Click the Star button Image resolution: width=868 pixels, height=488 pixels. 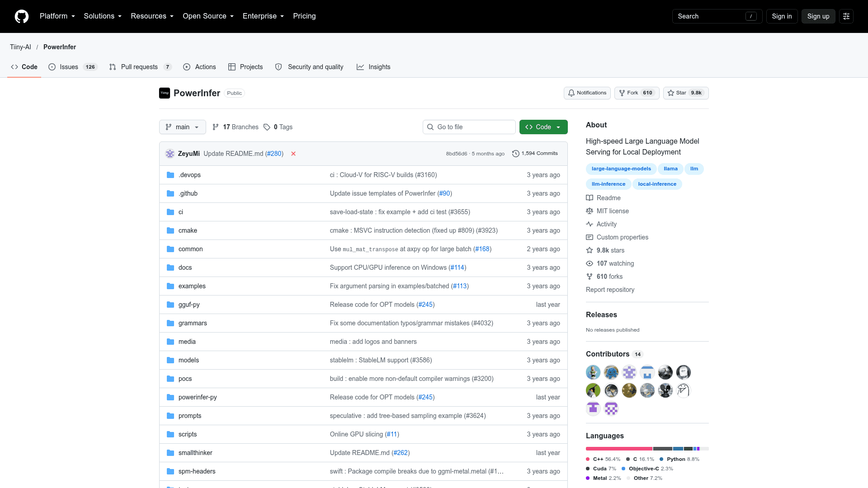point(686,93)
